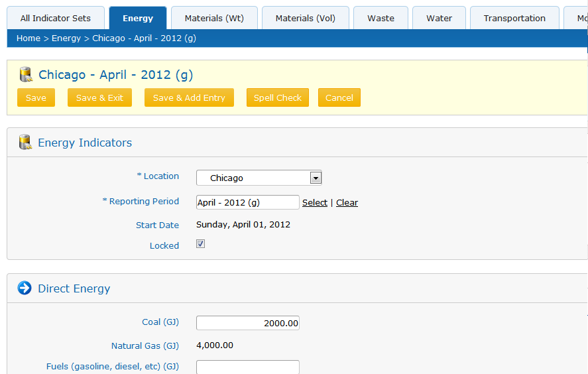The image size is (588, 374).
Task: Click Home in the breadcrumb
Action: tap(29, 38)
